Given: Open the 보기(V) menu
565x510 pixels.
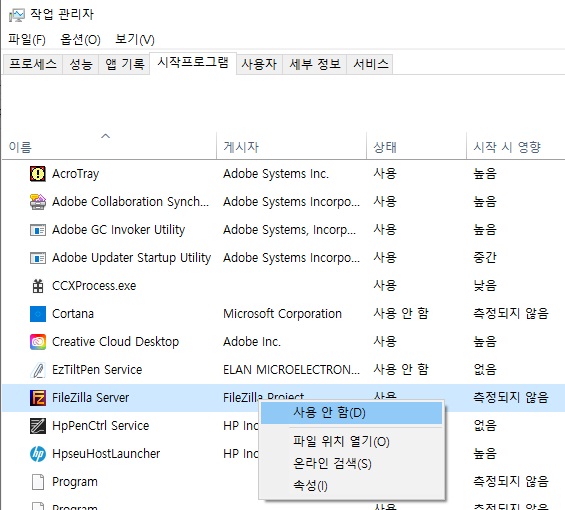Looking at the screenshot, I should (135, 39).
